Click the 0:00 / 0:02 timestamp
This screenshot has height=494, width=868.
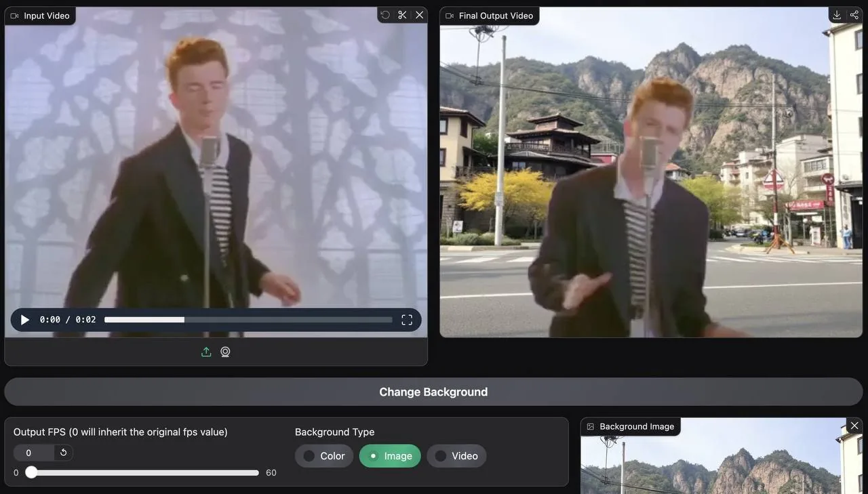(68, 320)
